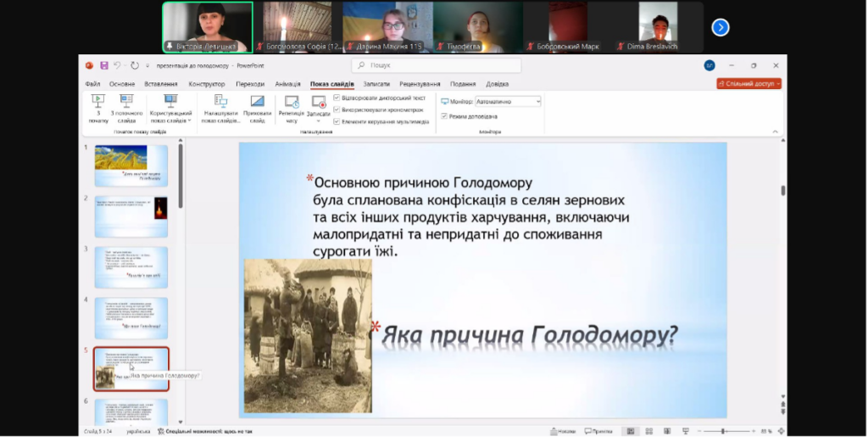Switch to the Вставлення tab
This screenshot has width=868, height=437.
click(160, 84)
